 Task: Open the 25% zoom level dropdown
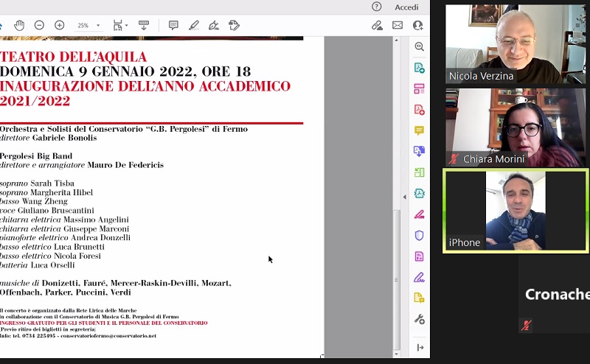click(88, 26)
